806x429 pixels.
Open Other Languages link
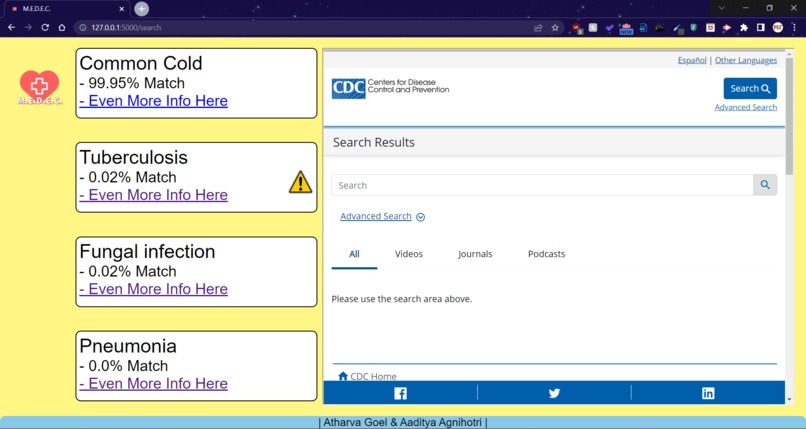click(746, 60)
